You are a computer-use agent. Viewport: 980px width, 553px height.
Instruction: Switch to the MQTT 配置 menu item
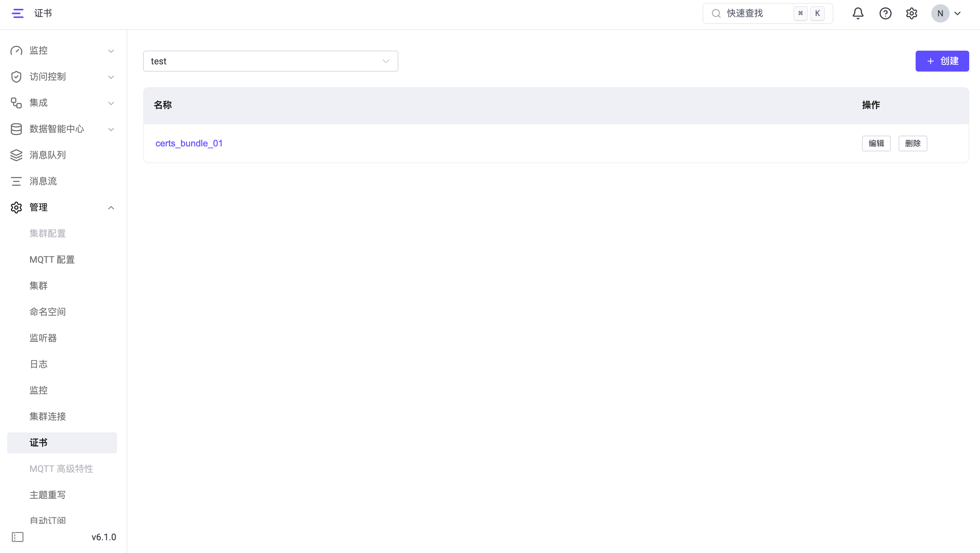pos(52,259)
